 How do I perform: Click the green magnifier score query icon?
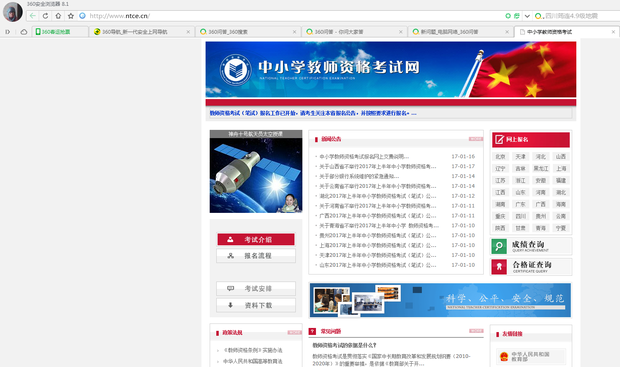(499, 246)
